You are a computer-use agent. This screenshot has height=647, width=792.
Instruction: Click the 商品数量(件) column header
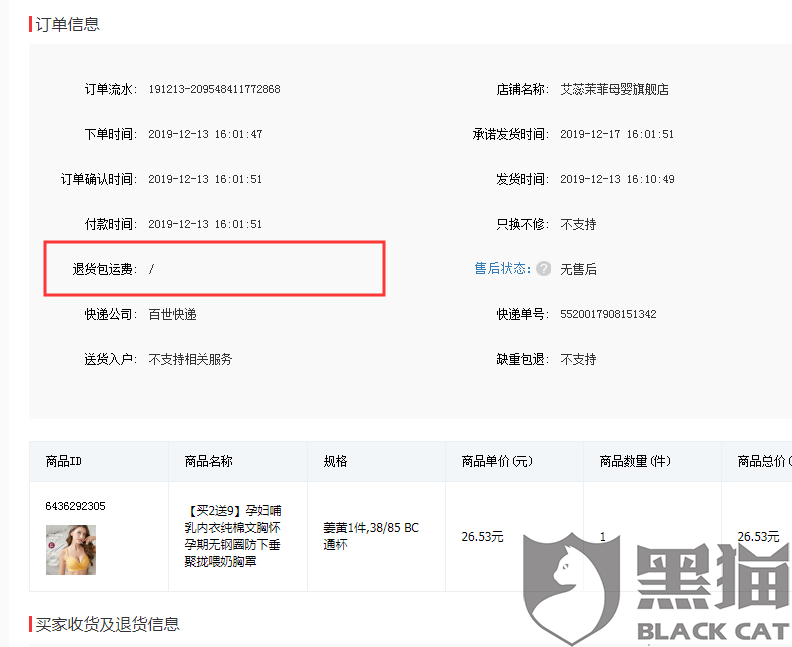tap(635, 461)
